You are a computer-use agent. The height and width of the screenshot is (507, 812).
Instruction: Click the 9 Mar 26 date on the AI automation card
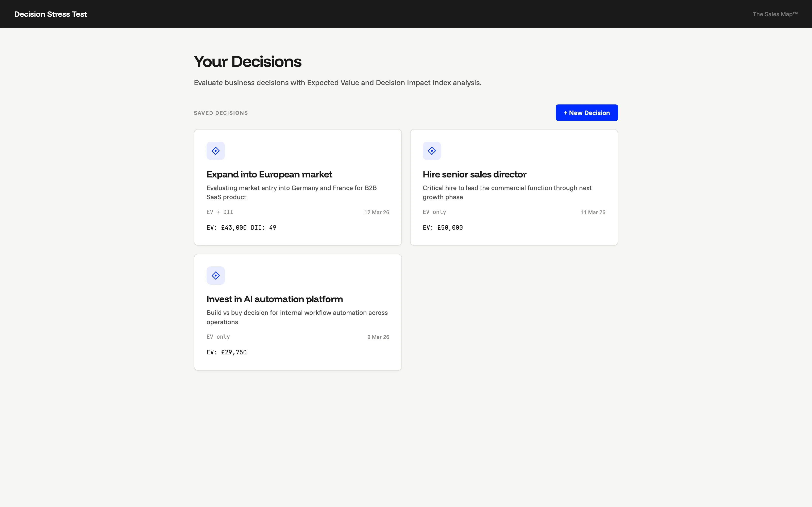pos(378,337)
